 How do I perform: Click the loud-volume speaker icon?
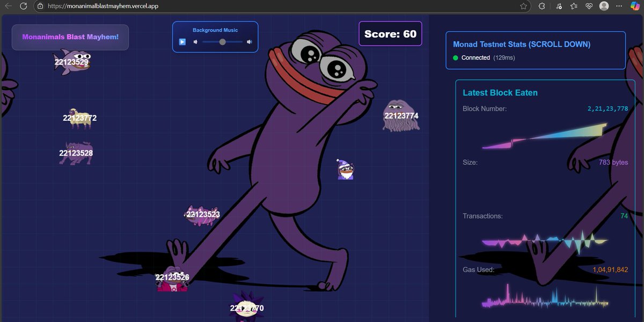pos(250,42)
